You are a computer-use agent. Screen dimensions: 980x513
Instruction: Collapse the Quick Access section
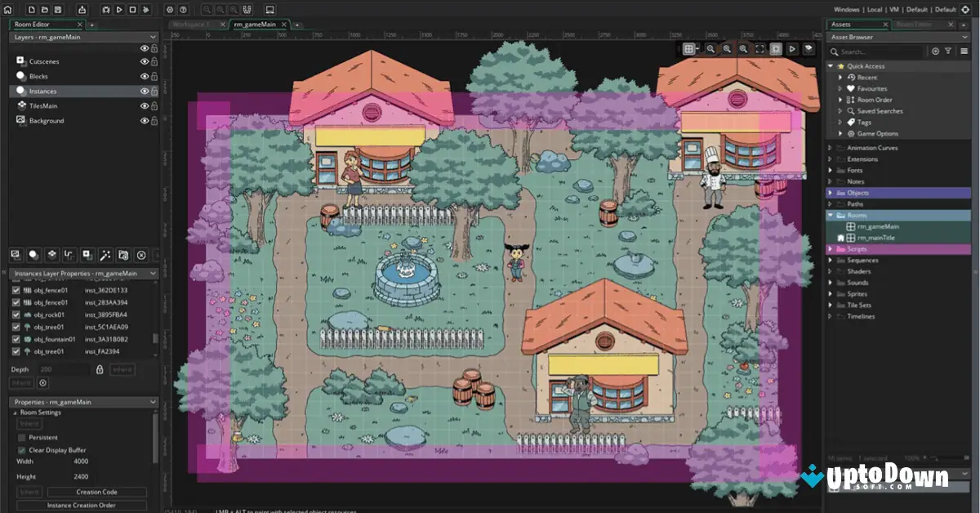tap(828, 65)
